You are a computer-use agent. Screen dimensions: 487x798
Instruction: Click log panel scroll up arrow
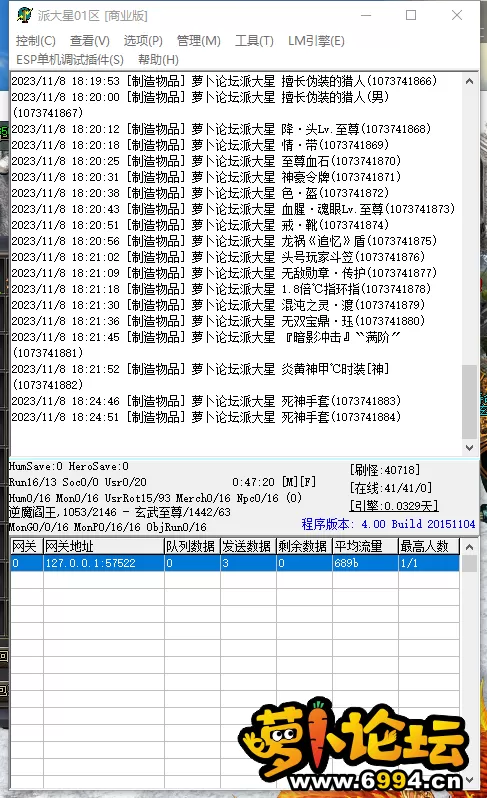click(469, 81)
